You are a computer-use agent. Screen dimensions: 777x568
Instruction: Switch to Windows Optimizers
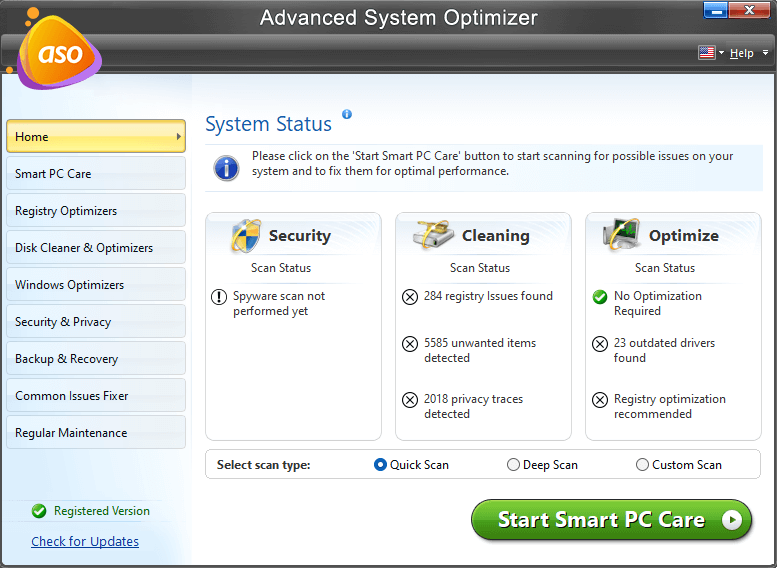point(96,284)
